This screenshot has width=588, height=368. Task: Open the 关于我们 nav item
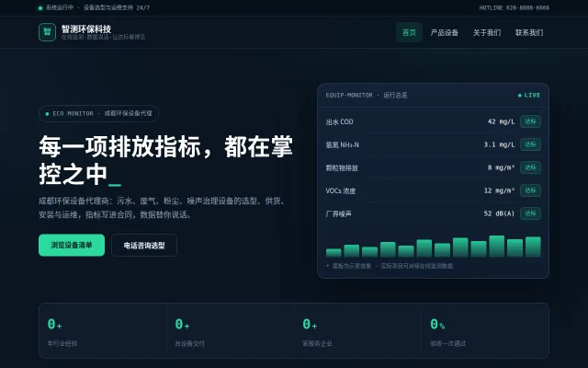tap(487, 33)
